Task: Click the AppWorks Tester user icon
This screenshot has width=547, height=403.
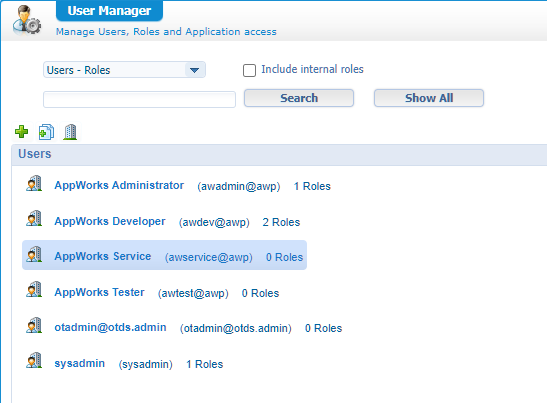Action: click(x=34, y=290)
